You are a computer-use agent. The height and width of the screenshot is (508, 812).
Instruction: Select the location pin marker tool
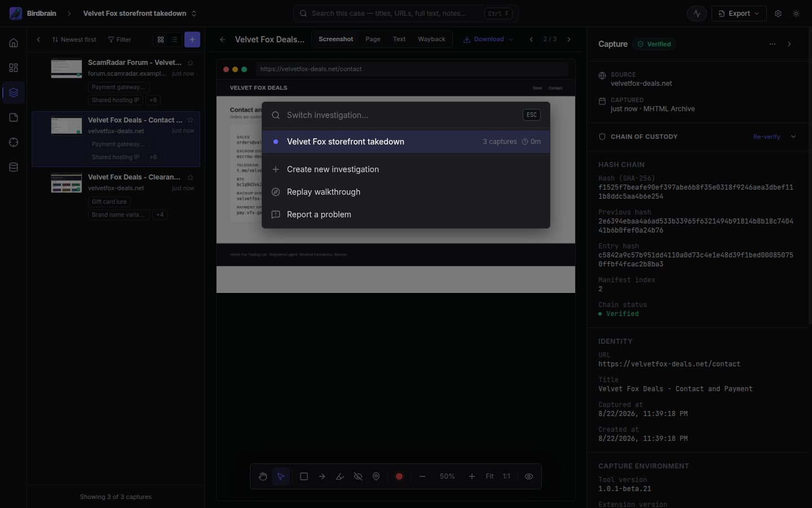point(376,476)
